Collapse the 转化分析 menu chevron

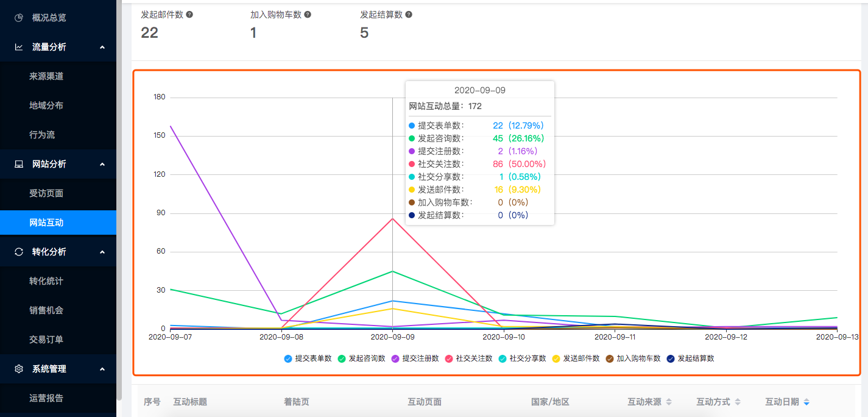point(102,252)
